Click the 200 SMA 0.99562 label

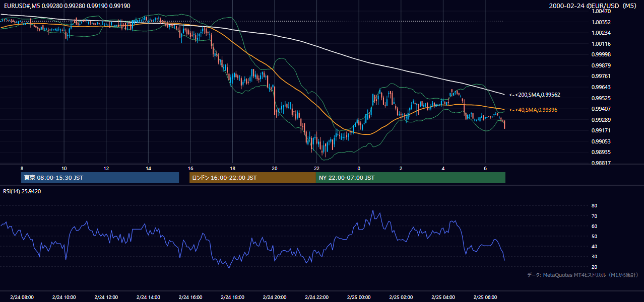[535, 95]
